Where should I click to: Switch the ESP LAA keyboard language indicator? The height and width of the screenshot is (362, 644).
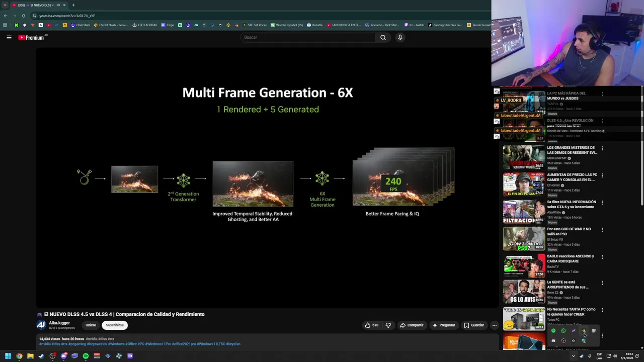(599, 356)
